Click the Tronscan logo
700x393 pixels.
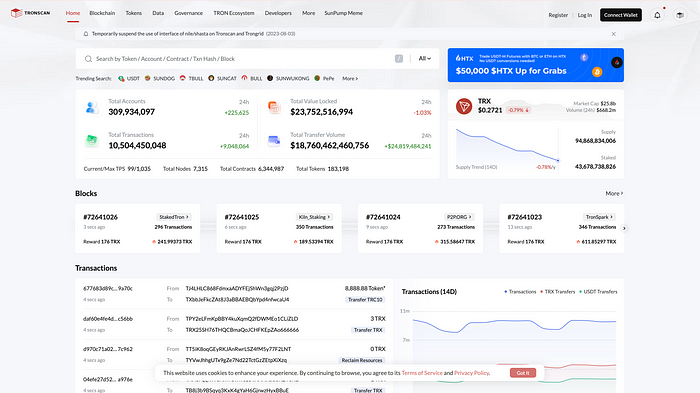click(30, 13)
